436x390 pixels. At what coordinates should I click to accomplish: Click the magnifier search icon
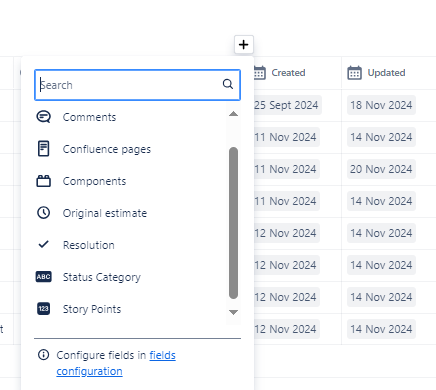[228, 84]
